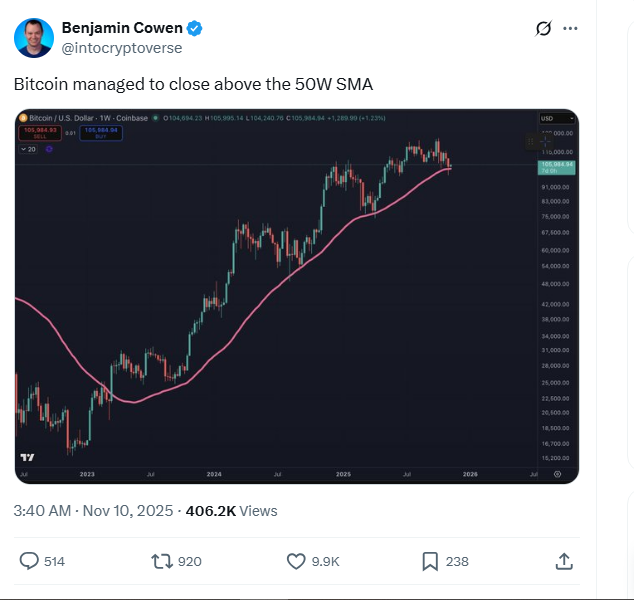This screenshot has width=634, height=600.
Task: Click the TradingView logo on the chart
Action: tap(27, 458)
